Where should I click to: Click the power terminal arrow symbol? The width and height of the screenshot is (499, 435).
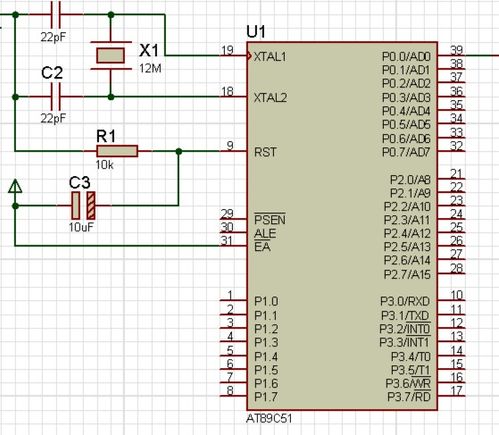pos(15,186)
